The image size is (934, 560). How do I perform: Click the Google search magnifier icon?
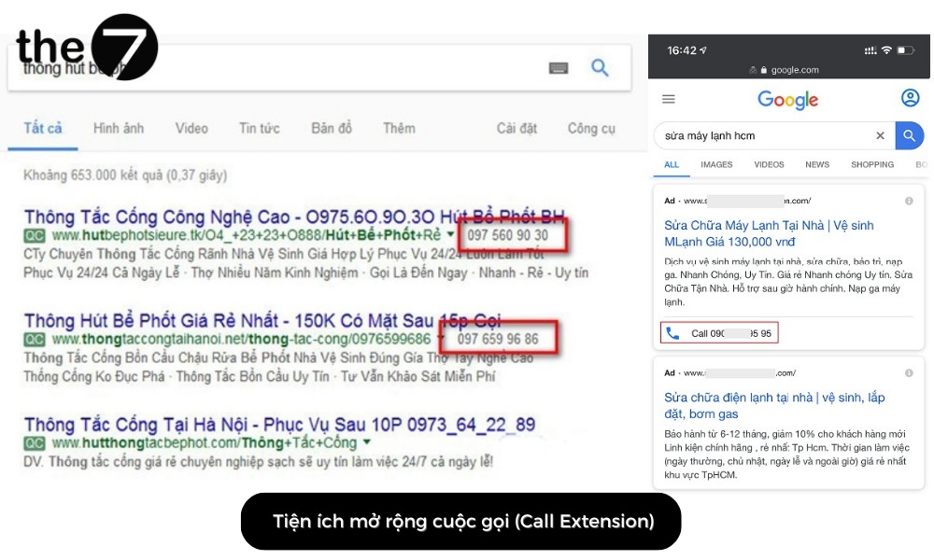point(599,67)
